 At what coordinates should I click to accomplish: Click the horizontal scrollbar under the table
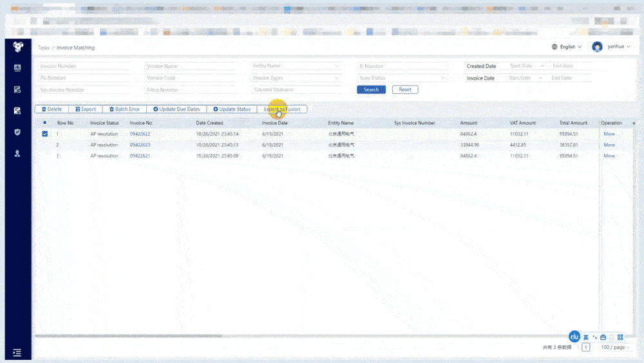(128, 336)
